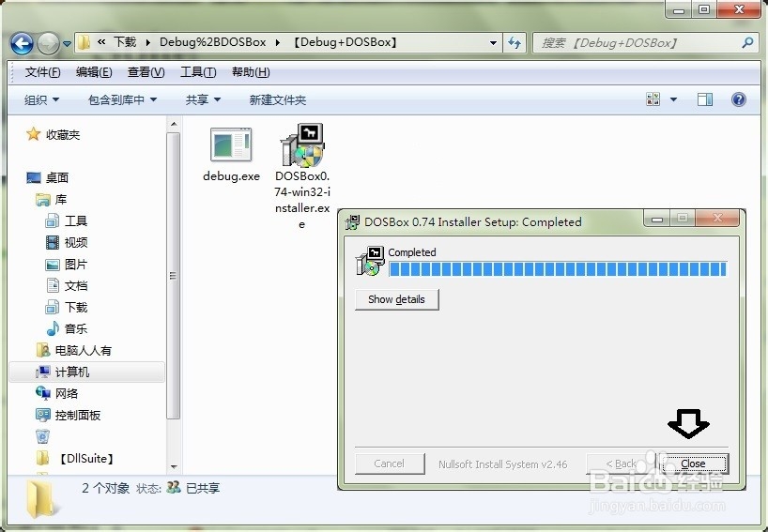Change view with the view mode icon
This screenshot has height=532, width=768.
pyautogui.click(x=653, y=99)
